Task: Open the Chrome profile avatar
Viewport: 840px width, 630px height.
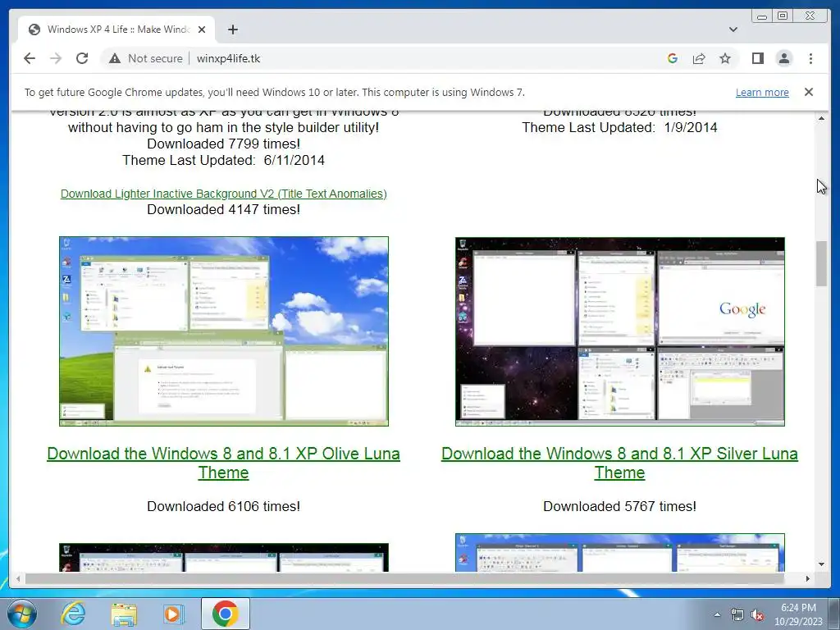Action: click(x=783, y=58)
